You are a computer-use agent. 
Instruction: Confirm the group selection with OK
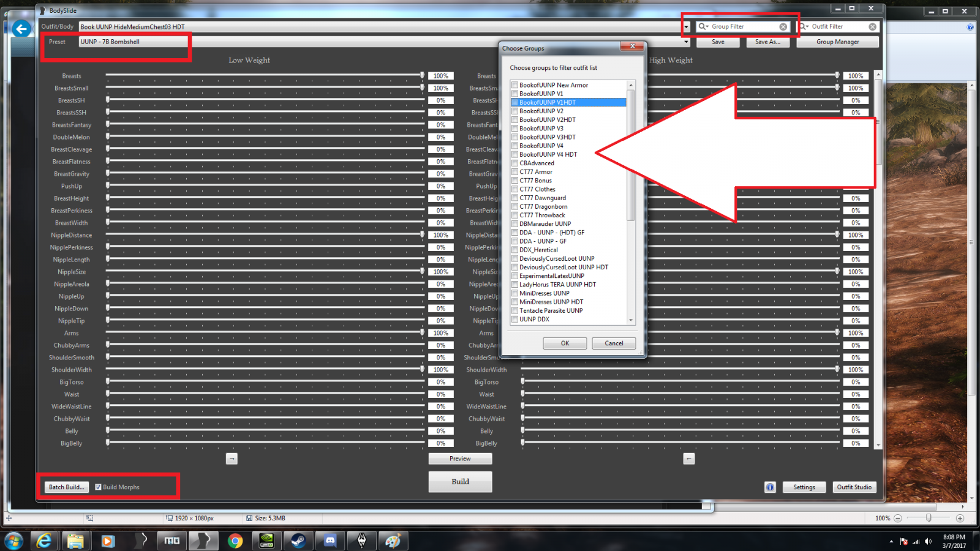click(x=565, y=343)
